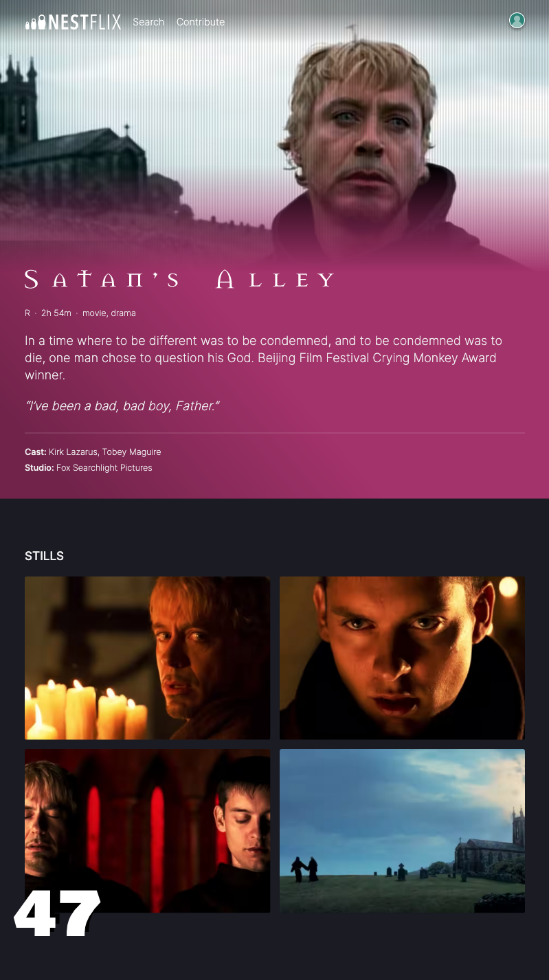Click the Nestflix logo
This screenshot has height=980, width=549.
[x=73, y=22]
